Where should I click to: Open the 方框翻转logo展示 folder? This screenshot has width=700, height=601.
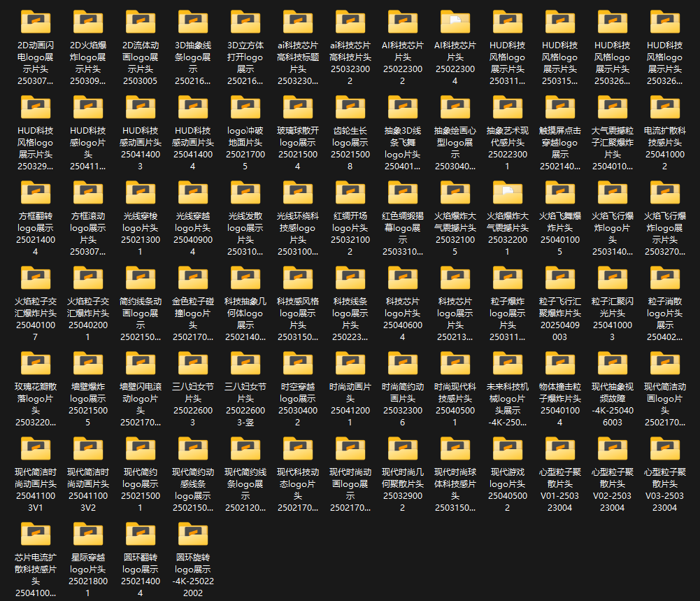click(36, 193)
